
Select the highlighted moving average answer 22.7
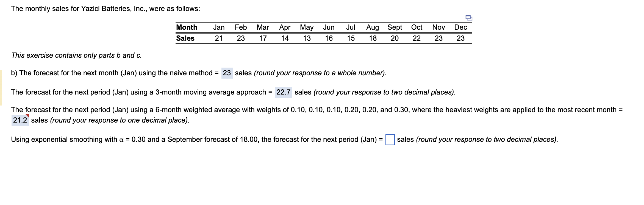pos(284,92)
